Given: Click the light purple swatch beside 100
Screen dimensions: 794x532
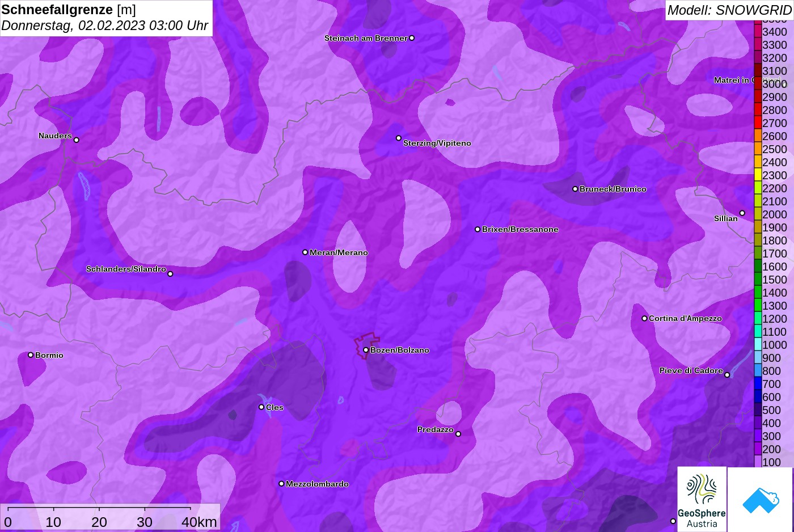Looking at the screenshot, I should click(x=758, y=462).
